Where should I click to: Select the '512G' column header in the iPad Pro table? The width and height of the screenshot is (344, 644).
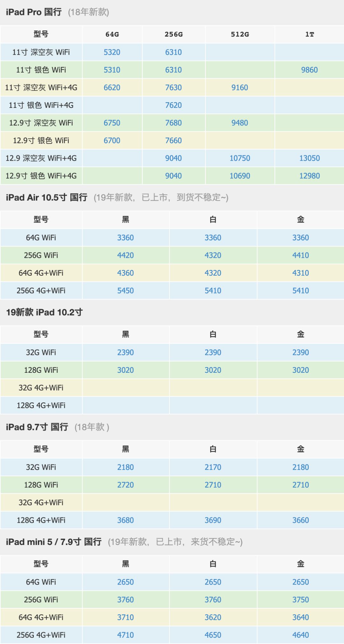240,34
